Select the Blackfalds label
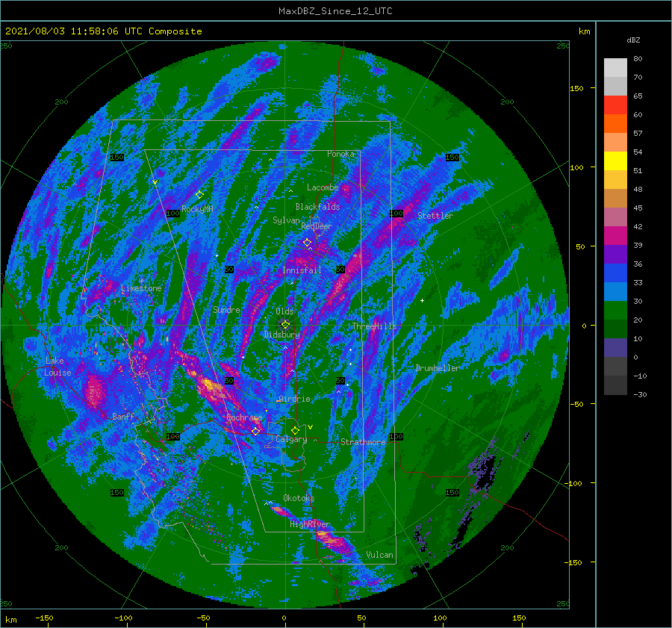This screenshot has height=628, width=672. click(317, 207)
